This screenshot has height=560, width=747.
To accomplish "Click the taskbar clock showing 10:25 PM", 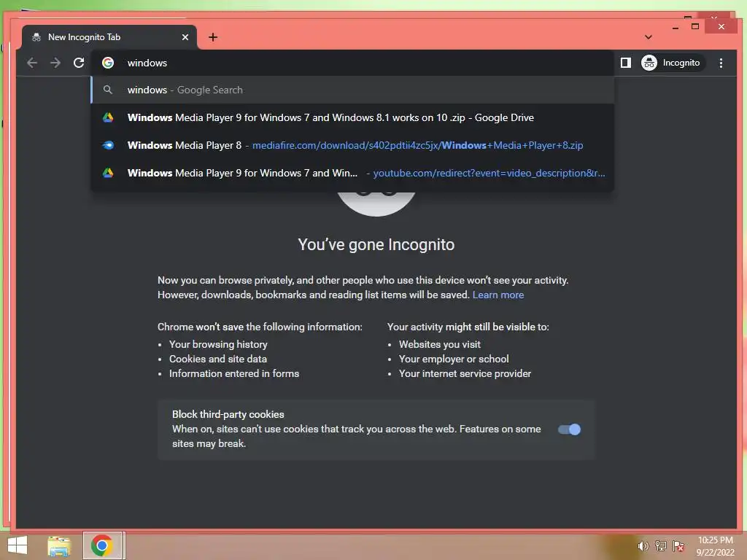I will coord(715,546).
